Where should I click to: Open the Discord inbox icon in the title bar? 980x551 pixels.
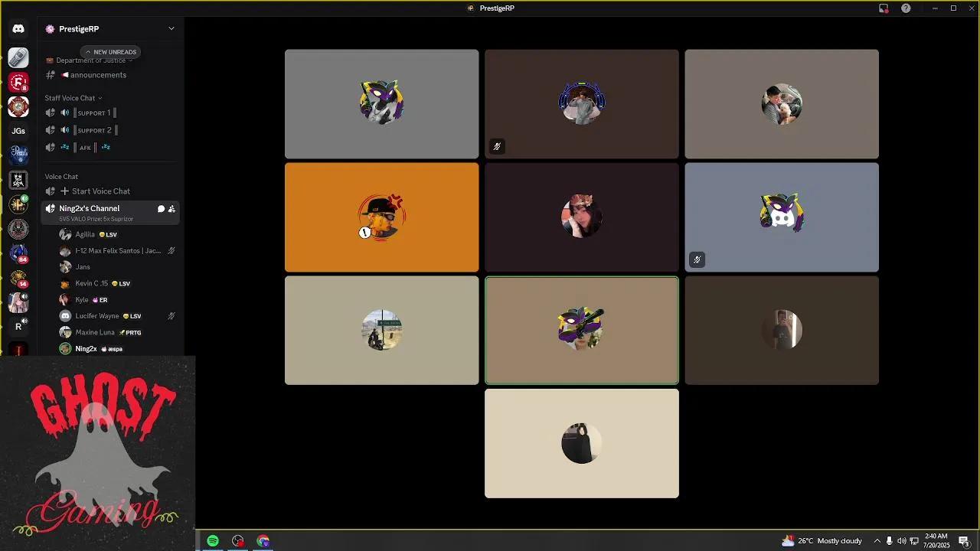pyautogui.click(x=884, y=8)
